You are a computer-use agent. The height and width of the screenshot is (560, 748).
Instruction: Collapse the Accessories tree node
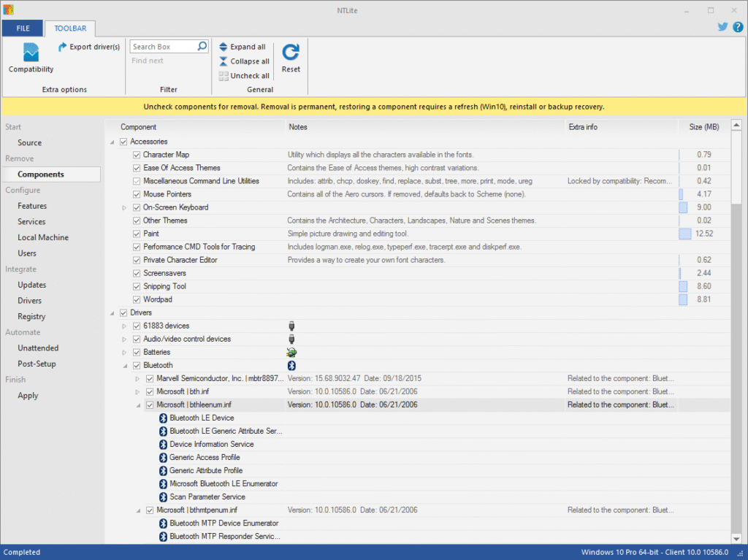(x=112, y=142)
